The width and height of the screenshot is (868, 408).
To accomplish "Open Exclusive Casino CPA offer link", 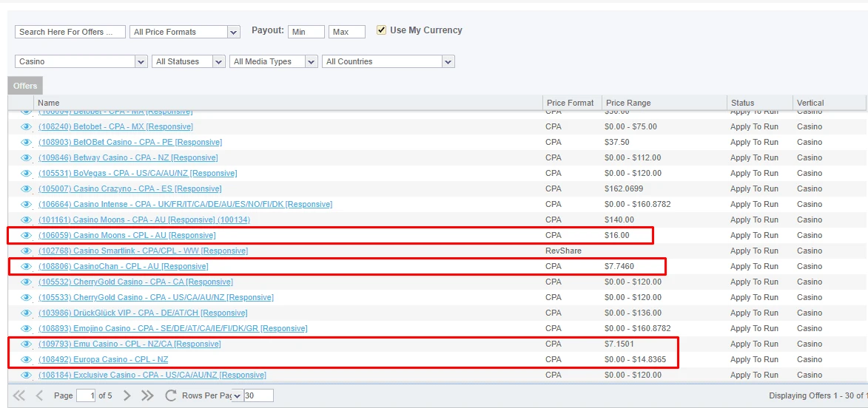I will pos(152,374).
